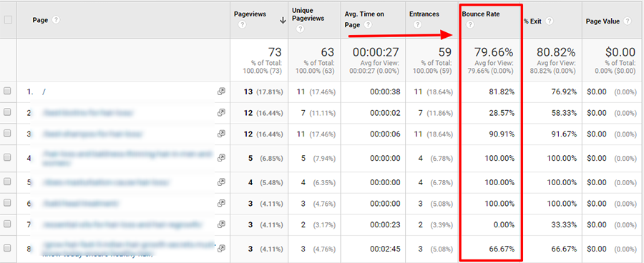Image resolution: width=644 pixels, height=263 pixels.
Task: Click the total entrances value 59
Action: (445, 52)
